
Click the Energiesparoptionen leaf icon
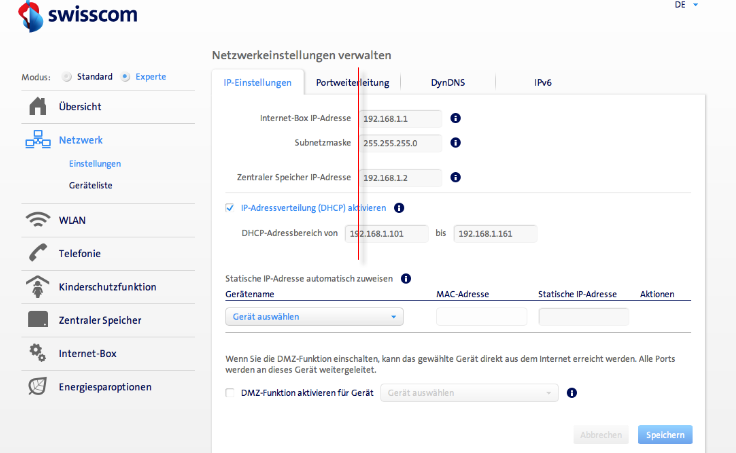(x=38, y=386)
